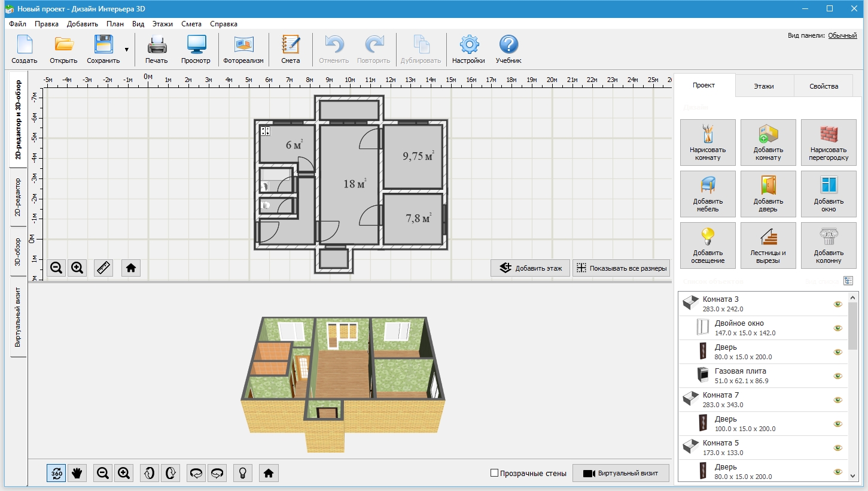The image size is (868, 491).
Task: Zoom in the 3D view
Action: point(124,473)
